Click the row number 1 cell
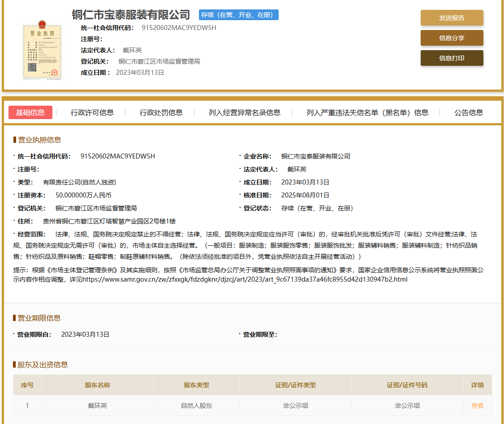This screenshot has height=424, width=504. 27,406
